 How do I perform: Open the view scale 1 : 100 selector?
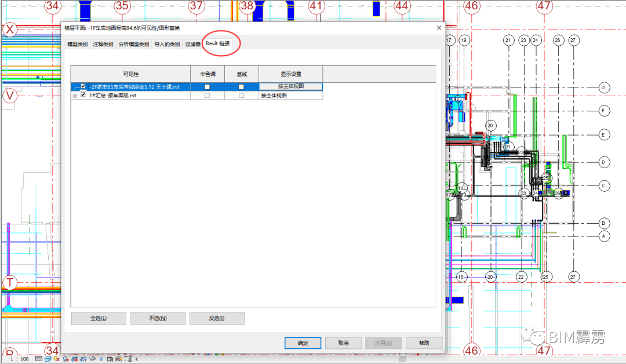pos(20,359)
